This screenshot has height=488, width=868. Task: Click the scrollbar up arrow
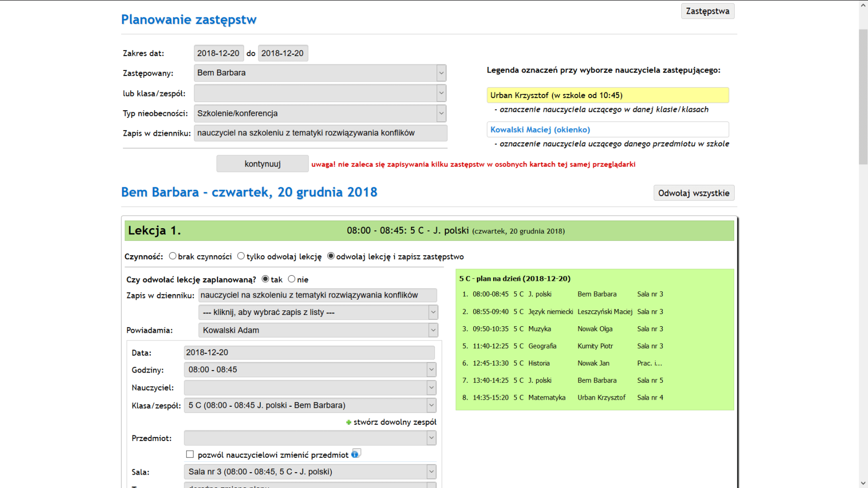coord(863,5)
